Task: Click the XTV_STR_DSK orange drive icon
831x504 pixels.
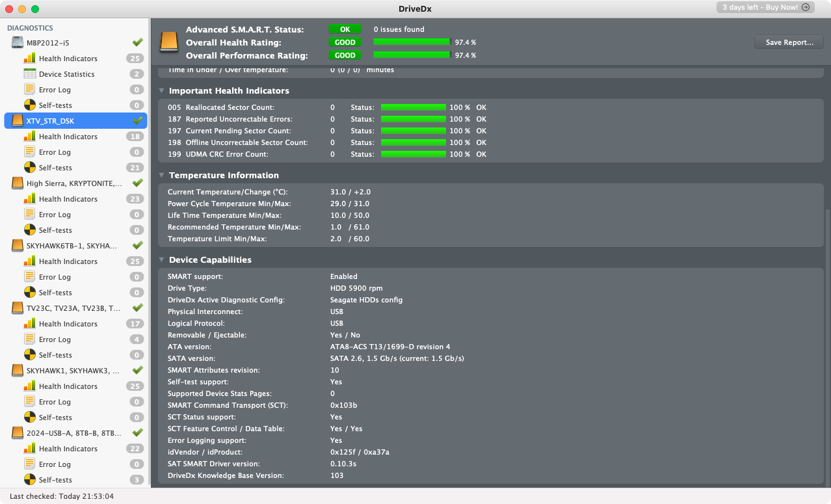Action: click(x=18, y=121)
